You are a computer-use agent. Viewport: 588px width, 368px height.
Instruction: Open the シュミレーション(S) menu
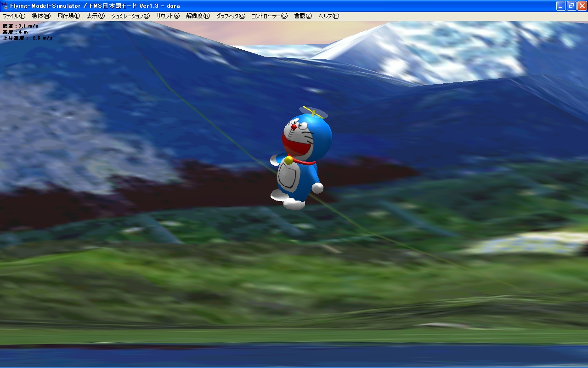pyautogui.click(x=130, y=16)
